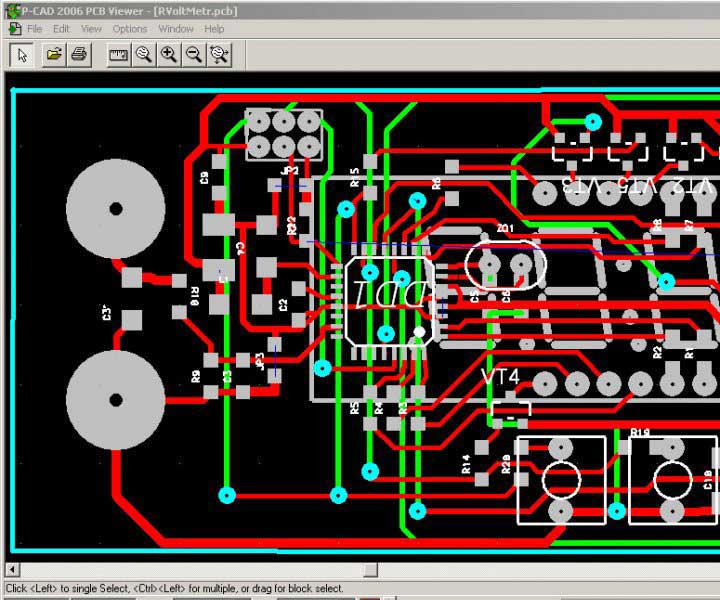This screenshot has height=600, width=720.
Task: Click the Print icon in toolbar
Action: coord(79,54)
